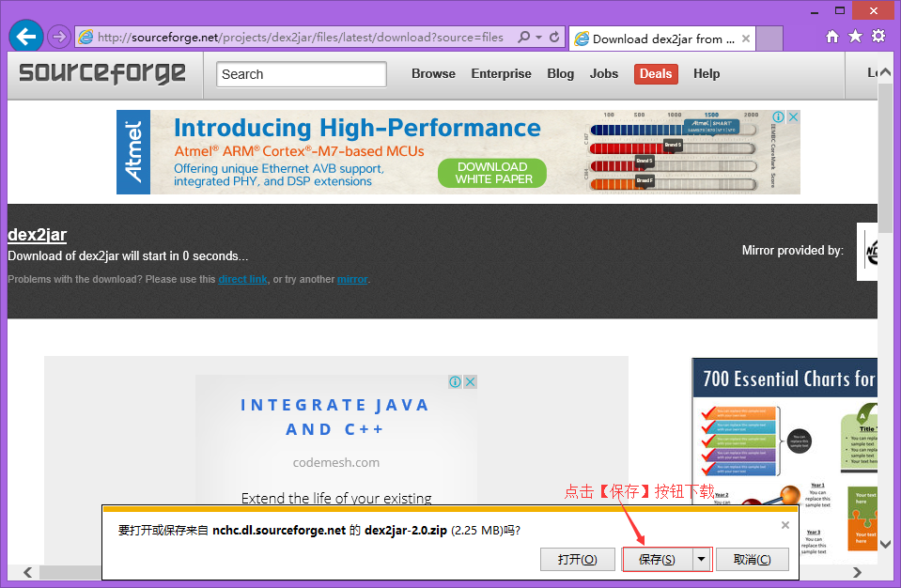Image resolution: width=901 pixels, height=588 pixels.
Task: Expand the address bar dropdown arrow
Action: (538, 38)
